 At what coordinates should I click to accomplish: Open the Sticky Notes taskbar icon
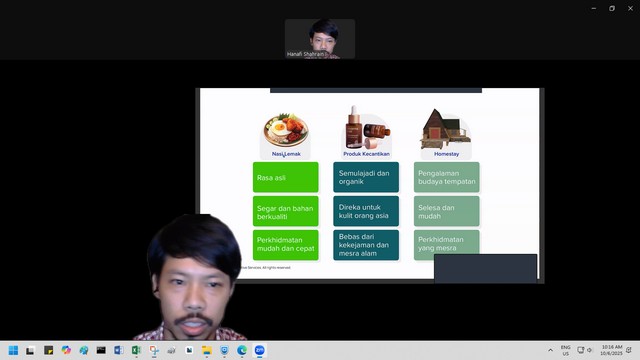click(49, 350)
